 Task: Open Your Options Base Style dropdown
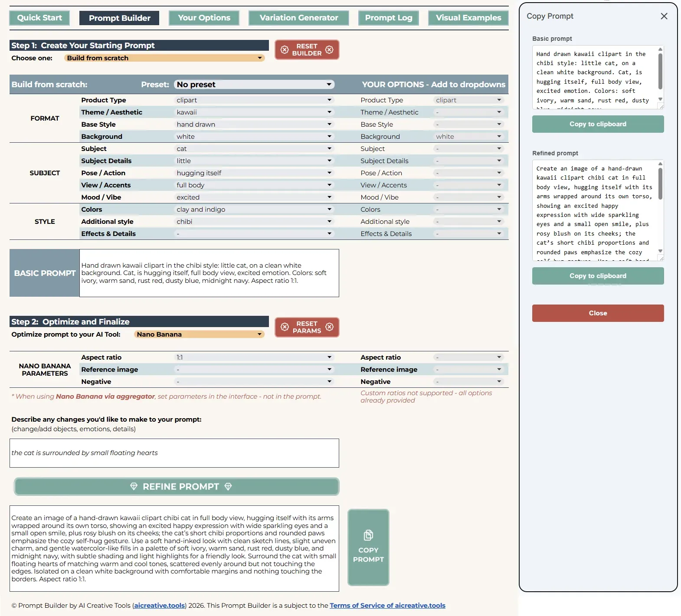469,125
